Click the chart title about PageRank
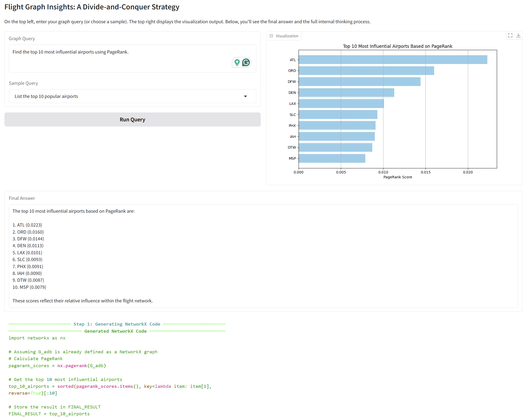The height and width of the screenshot is (420, 528). [x=397, y=46]
